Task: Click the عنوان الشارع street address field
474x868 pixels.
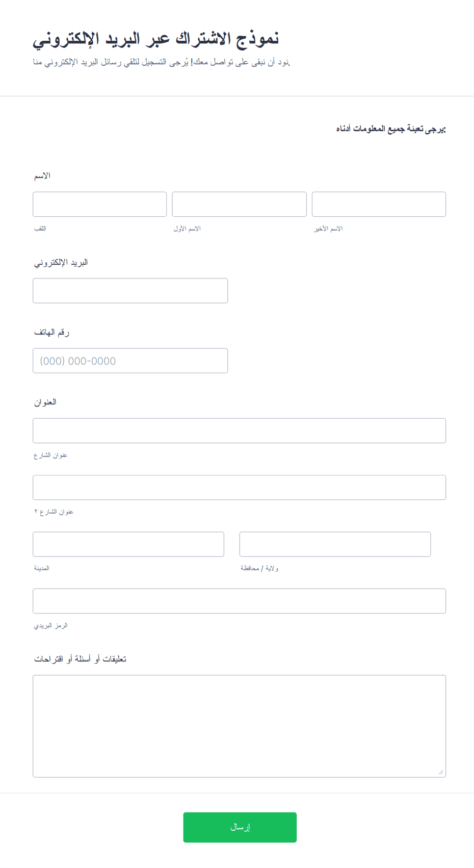Action: [x=240, y=430]
